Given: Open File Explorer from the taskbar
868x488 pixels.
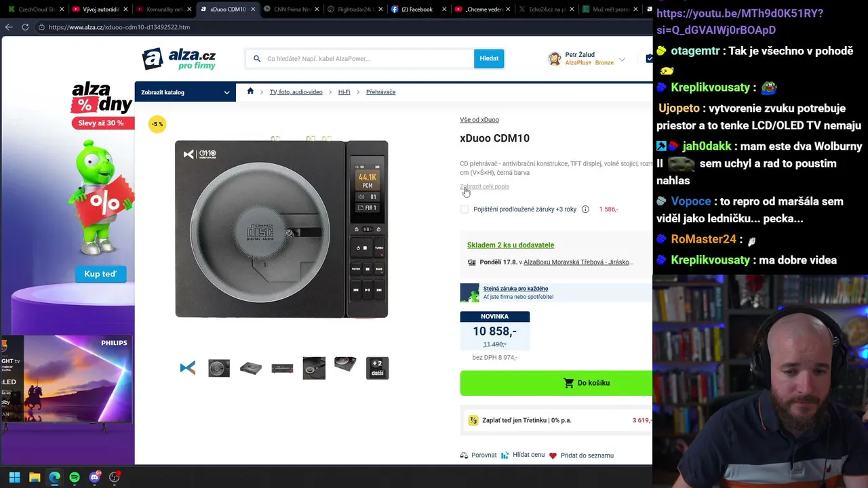Looking at the screenshot, I should (35, 477).
